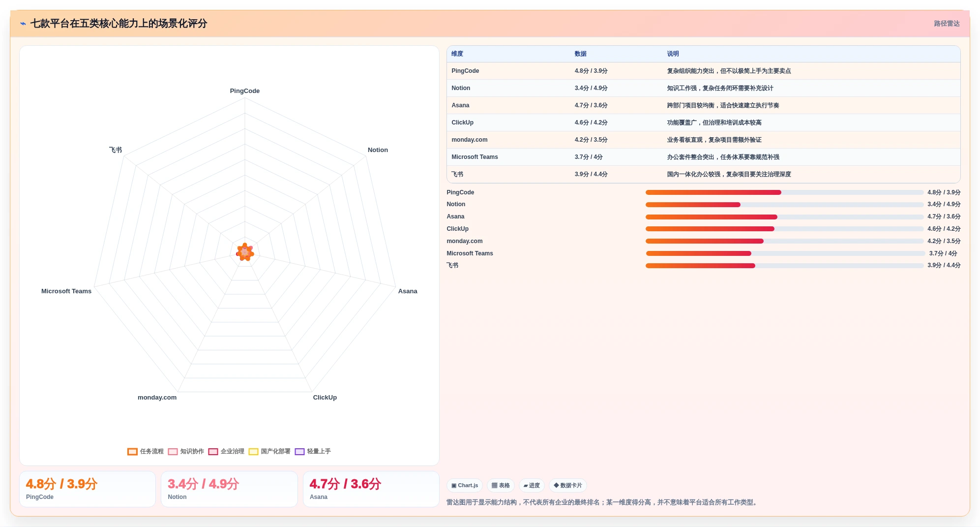Image resolution: width=980 pixels, height=527 pixels.
Task: Click the radar chart footnote text
Action: 603,502
